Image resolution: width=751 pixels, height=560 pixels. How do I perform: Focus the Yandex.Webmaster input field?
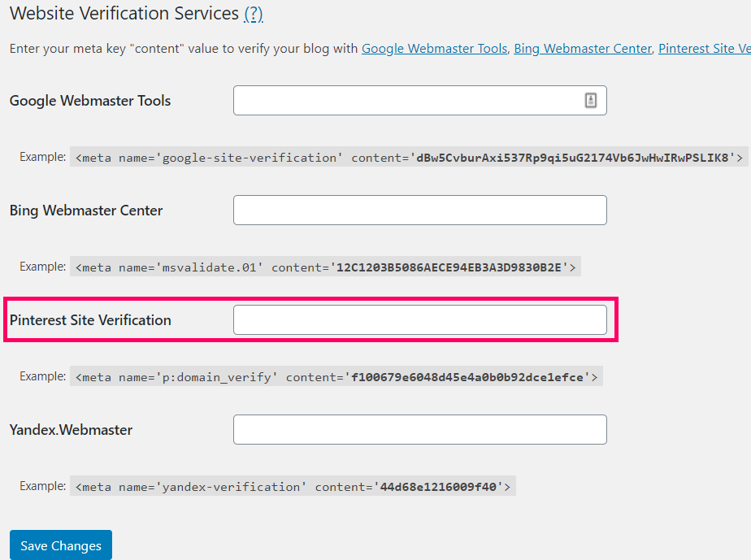(420, 430)
